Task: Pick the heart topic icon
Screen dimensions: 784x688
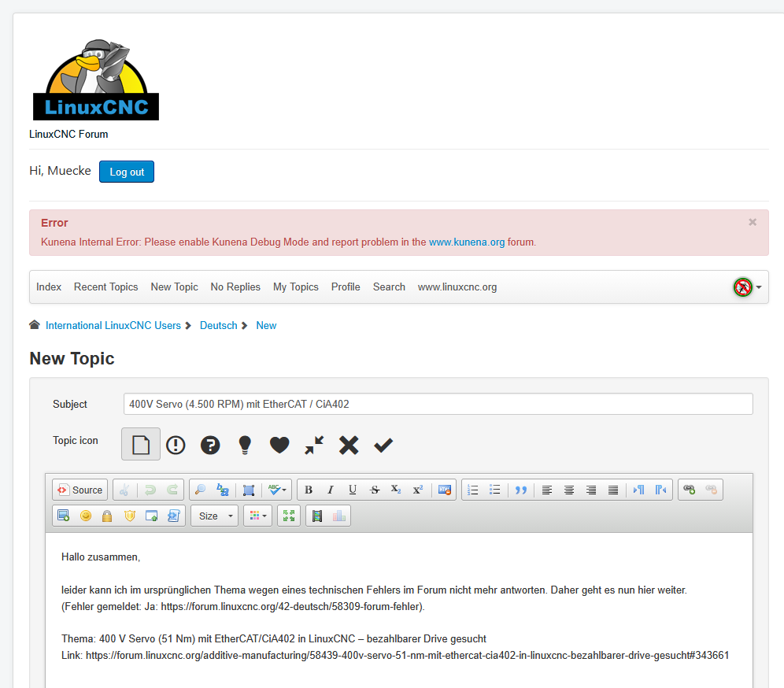Action: 279,446
